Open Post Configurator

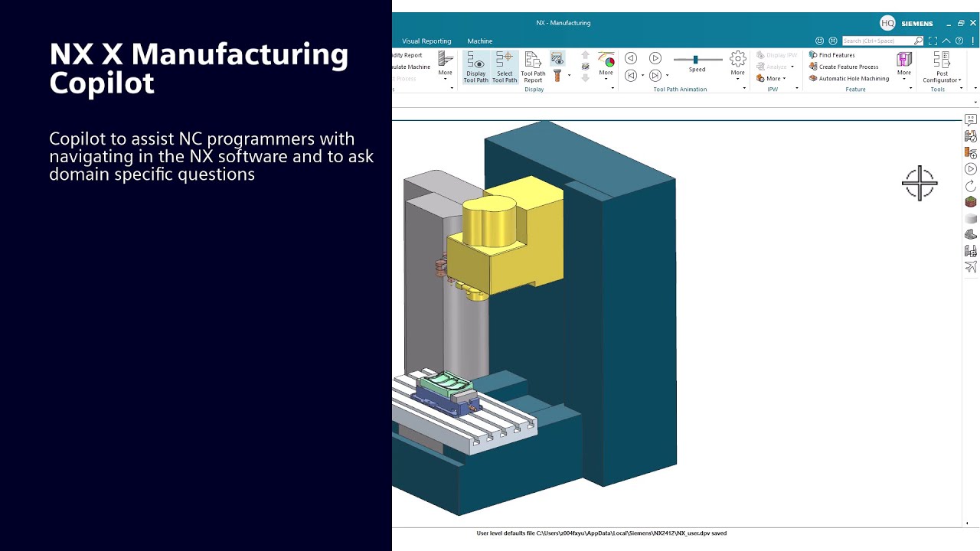[x=942, y=67]
